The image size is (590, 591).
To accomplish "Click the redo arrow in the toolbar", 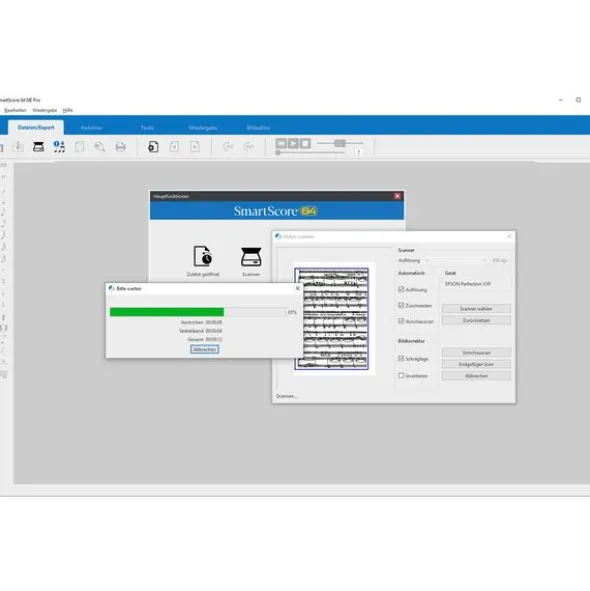I will 248,147.
